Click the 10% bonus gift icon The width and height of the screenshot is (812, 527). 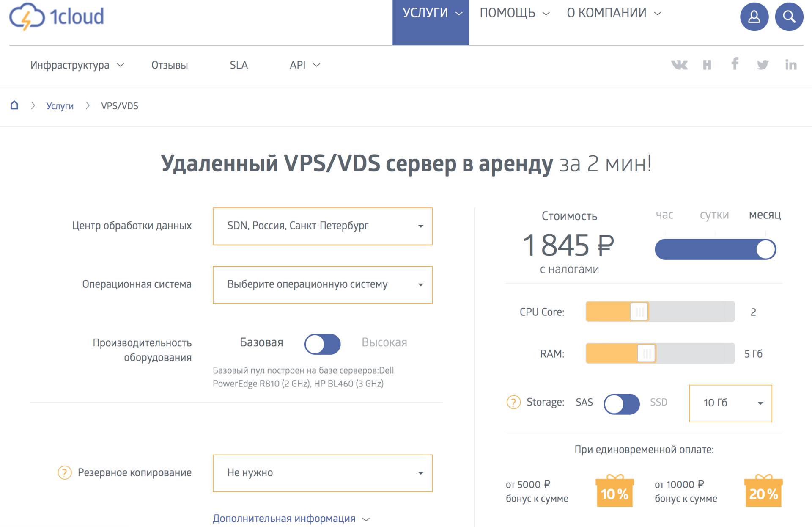coord(614,491)
